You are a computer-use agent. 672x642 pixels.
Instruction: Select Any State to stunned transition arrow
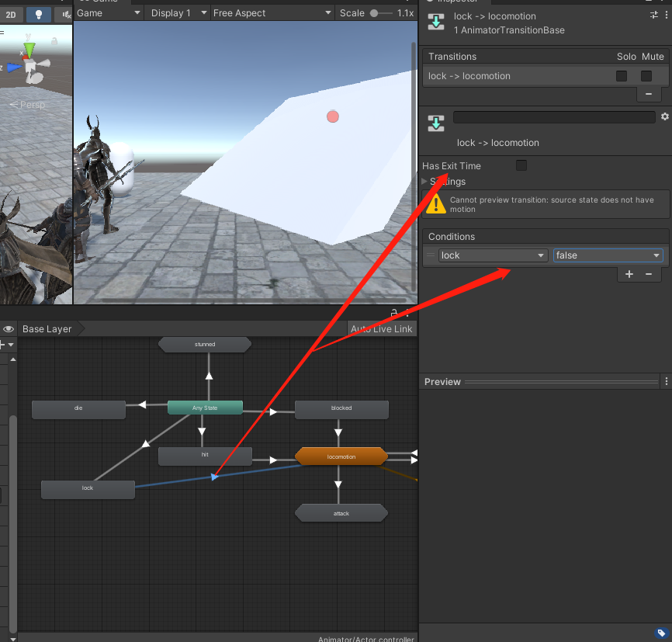click(209, 376)
